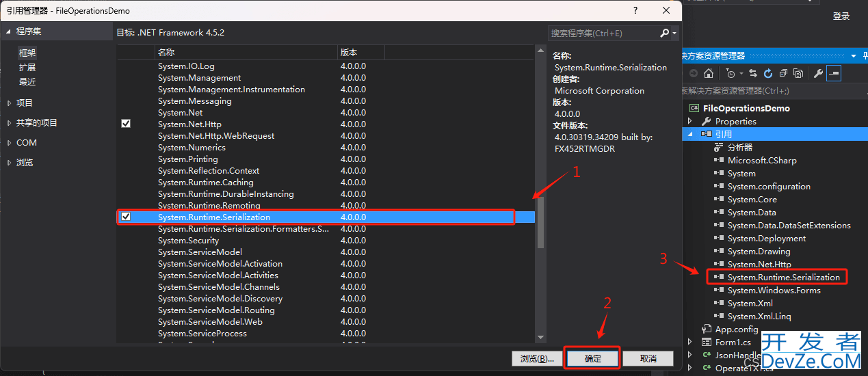Expand the 共享的项目 section
Screen dimensions: 868x376
[9, 122]
